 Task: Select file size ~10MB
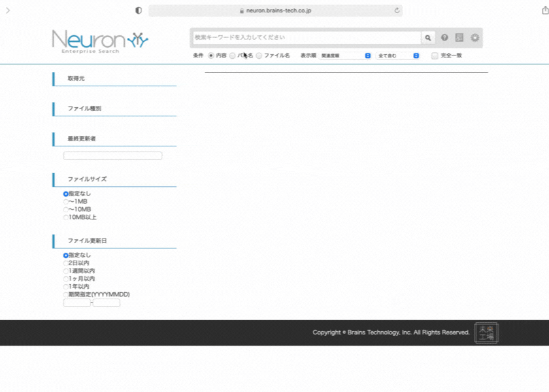pos(66,209)
